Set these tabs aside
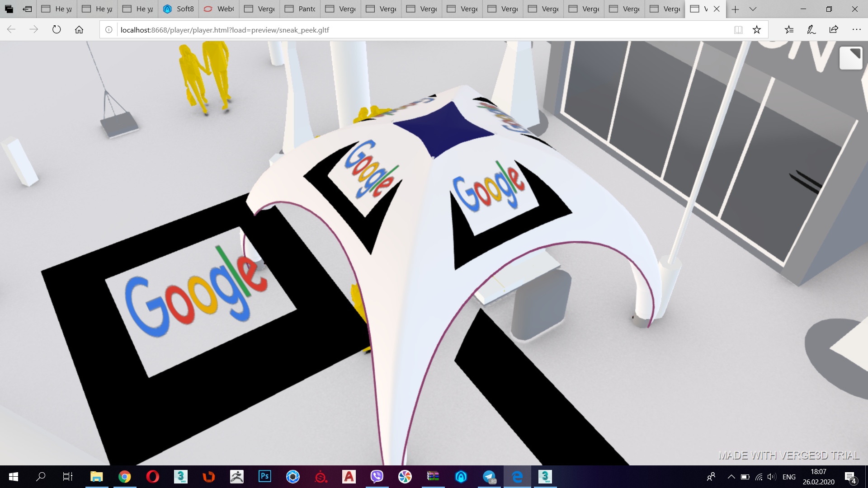 [x=27, y=9]
